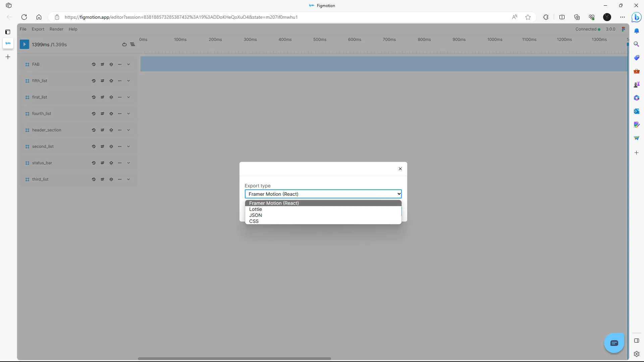Open the three-dots menu for fourth_list
The height and width of the screenshot is (362, 644).
(120, 114)
